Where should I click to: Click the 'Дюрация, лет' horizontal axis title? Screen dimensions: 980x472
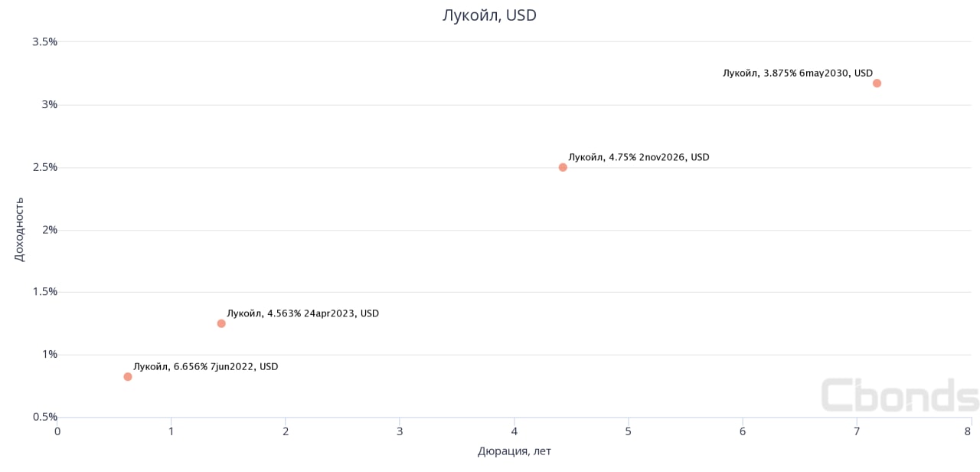pyautogui.click(x=514, y=451)
